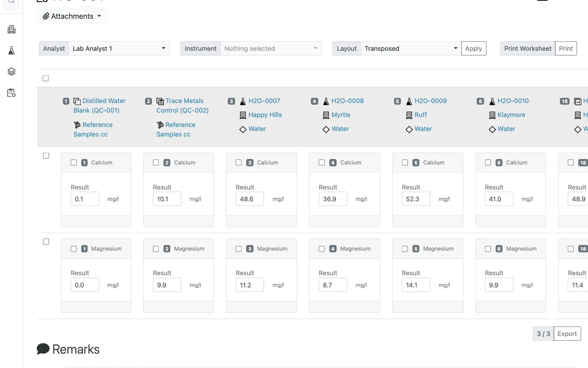Open Distilled Water Blank (QC-001) link

tap(99, 106)
